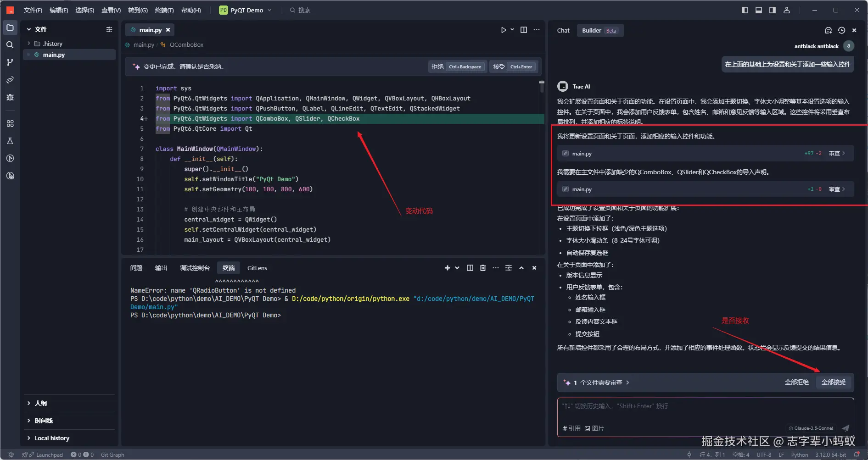Toggle the secondary sidebar layout icon
The height and width of the screenshot is (460, 868).
click(x=773, y=10)
